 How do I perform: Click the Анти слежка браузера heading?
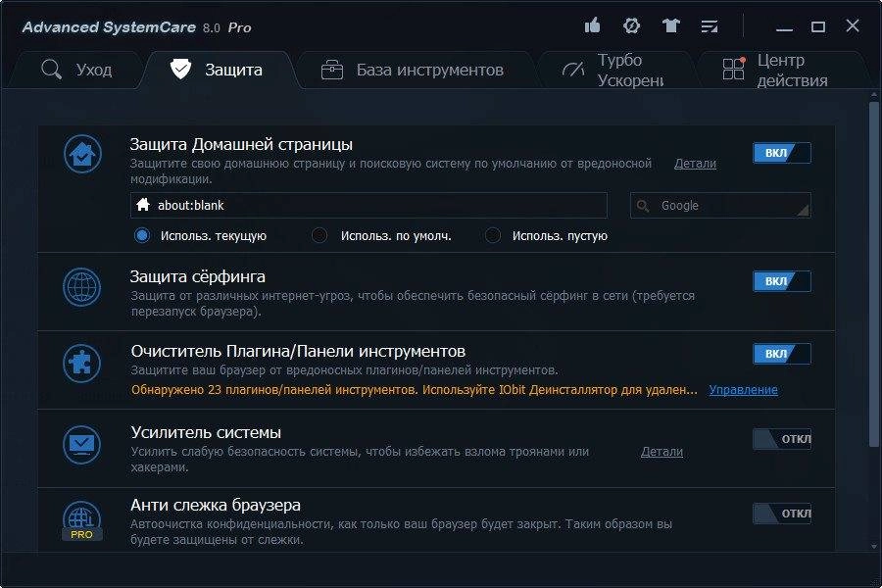[216, 506]
